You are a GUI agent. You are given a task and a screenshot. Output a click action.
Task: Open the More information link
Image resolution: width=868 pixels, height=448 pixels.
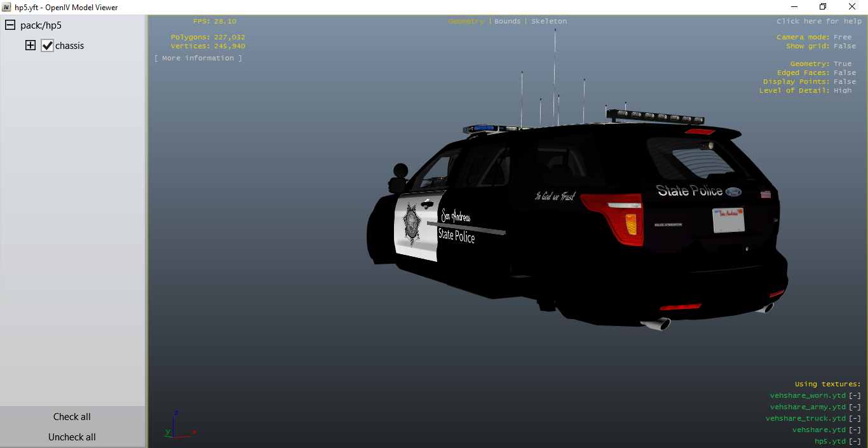pyautogui.click(x=198, y=58)
